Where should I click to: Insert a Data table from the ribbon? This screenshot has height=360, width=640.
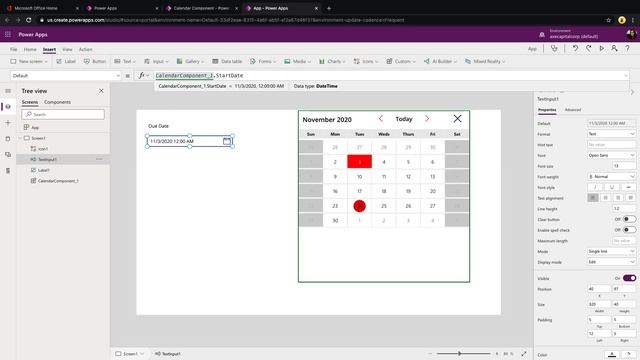coord(227,61)
